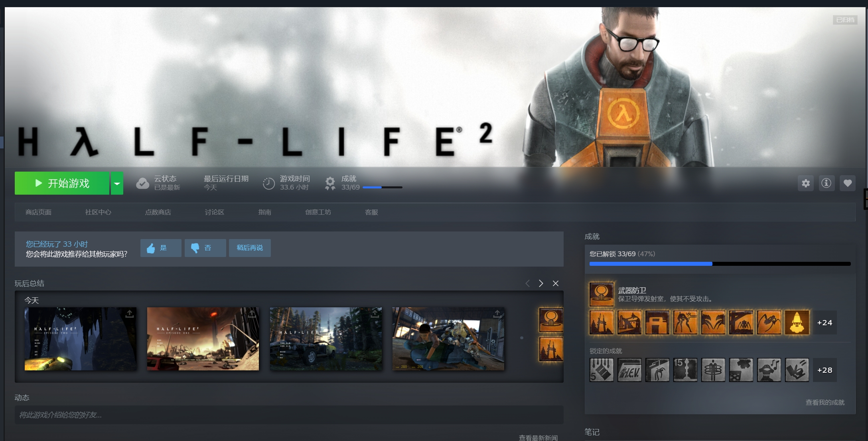This screenshot has height=441, width=868.
Task: Open the 讨论区 tab
Action: (215, 212)
